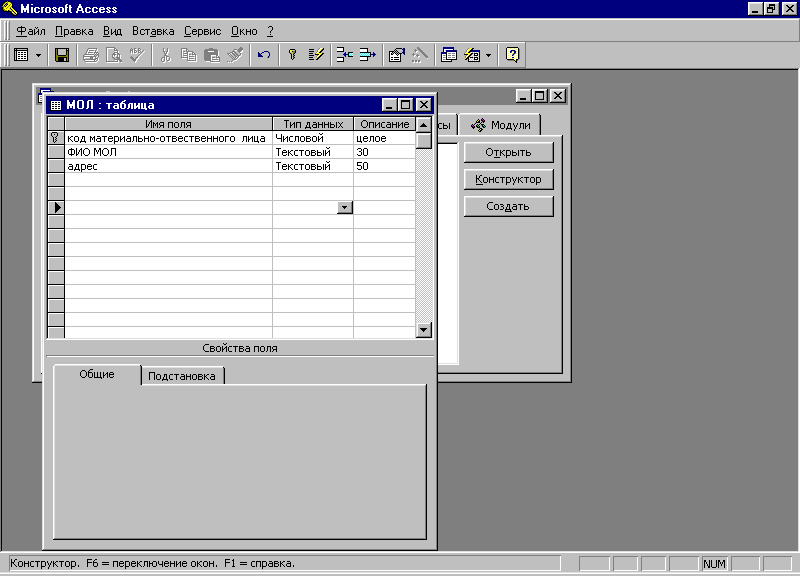
Task: Click the 'Числовой' data type cell
Action: [313, 138]
